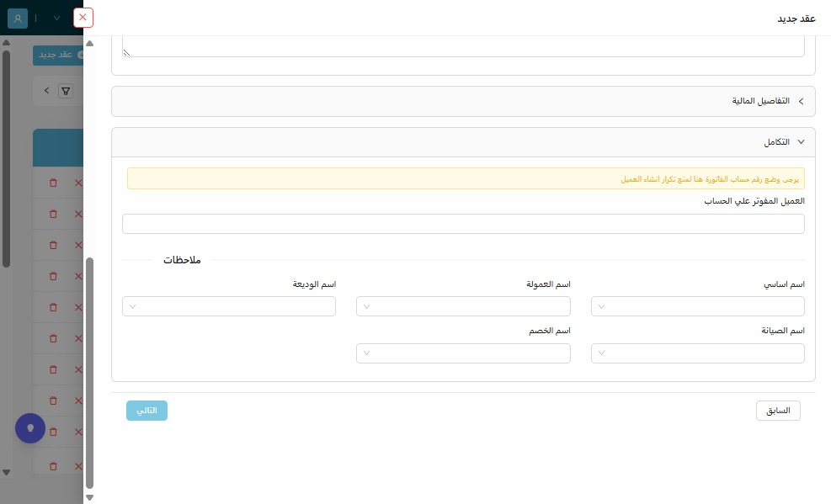
Task: Open the اسم الوديعة dropdown
Action: (x=229, y=306)
